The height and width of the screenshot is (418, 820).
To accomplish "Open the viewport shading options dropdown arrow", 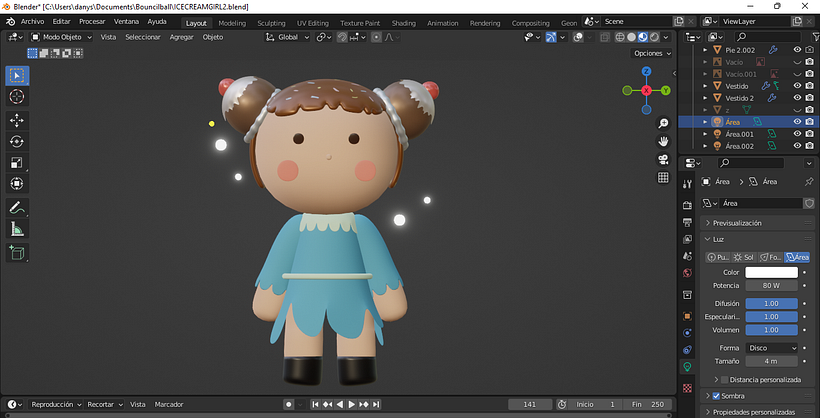I will click(666, 37).
